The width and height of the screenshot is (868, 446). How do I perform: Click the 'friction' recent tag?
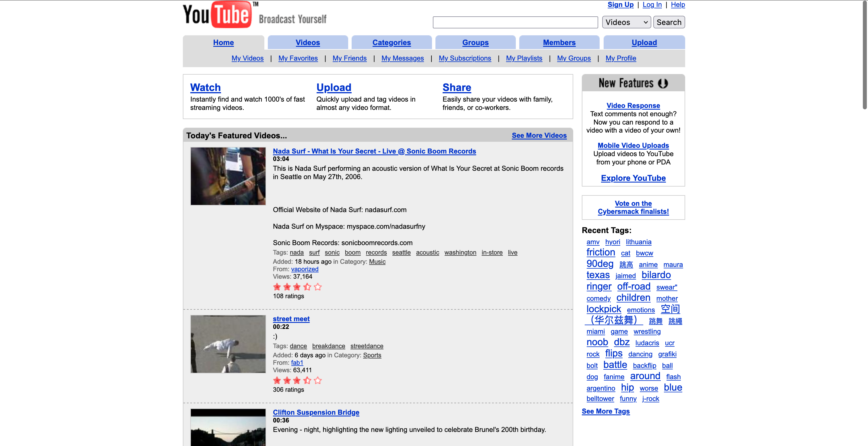[600, 252]
